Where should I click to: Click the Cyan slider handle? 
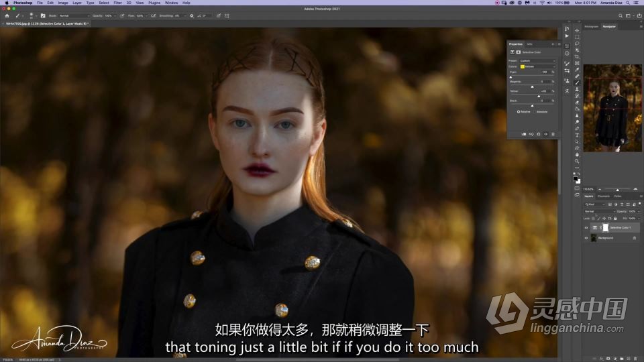[511, 76]
